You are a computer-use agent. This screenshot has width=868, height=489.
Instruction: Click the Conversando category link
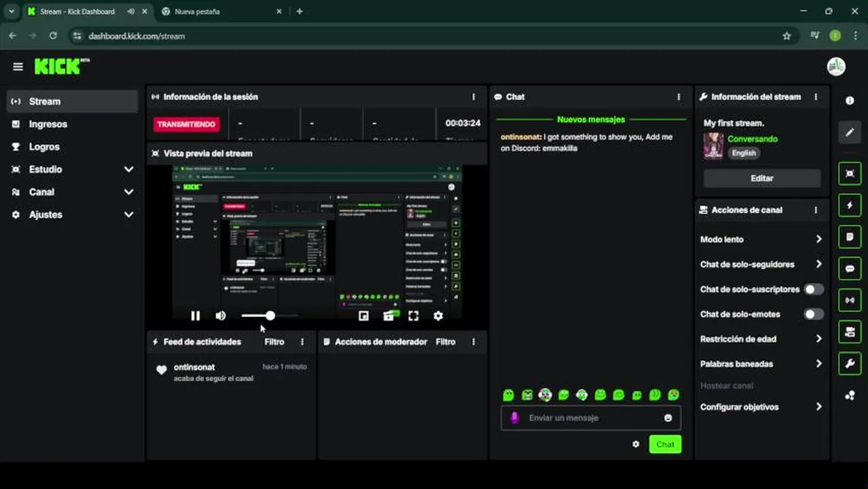pyautogui.click(x=753, y=139)
